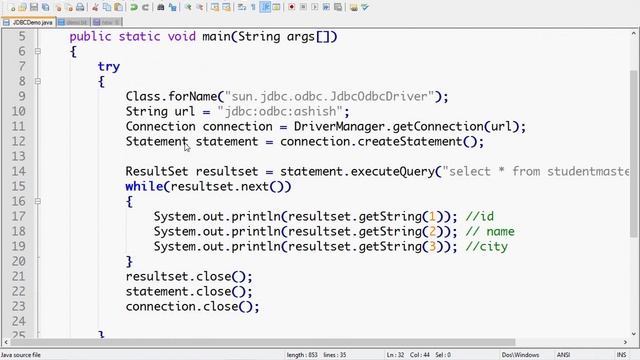Click the Close All toolbar icon

coord(69,7)
